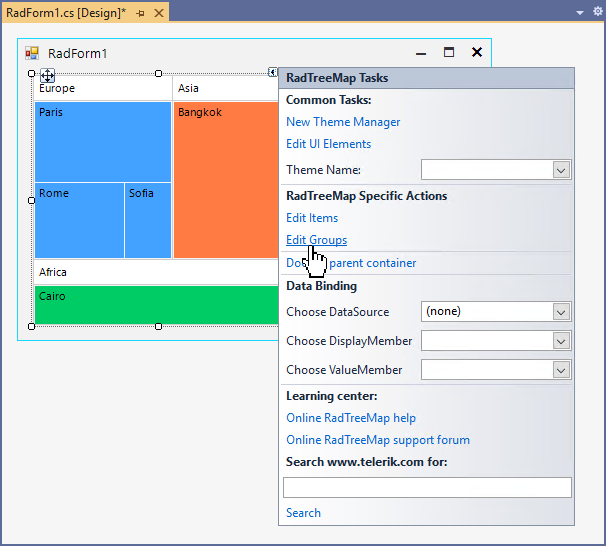Minimize the RadForm1 form window
The height and width of the screenshot is (546, 606).
[x=421, y=53]
